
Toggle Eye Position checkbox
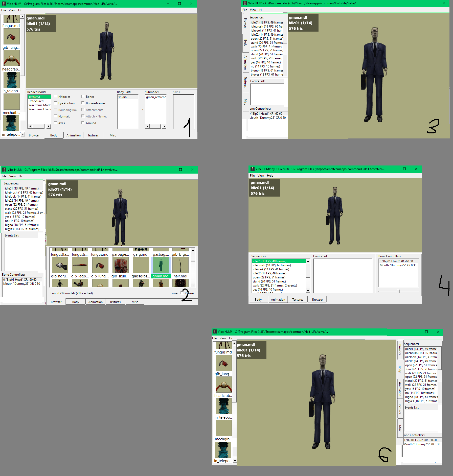(x=55, y=103)
